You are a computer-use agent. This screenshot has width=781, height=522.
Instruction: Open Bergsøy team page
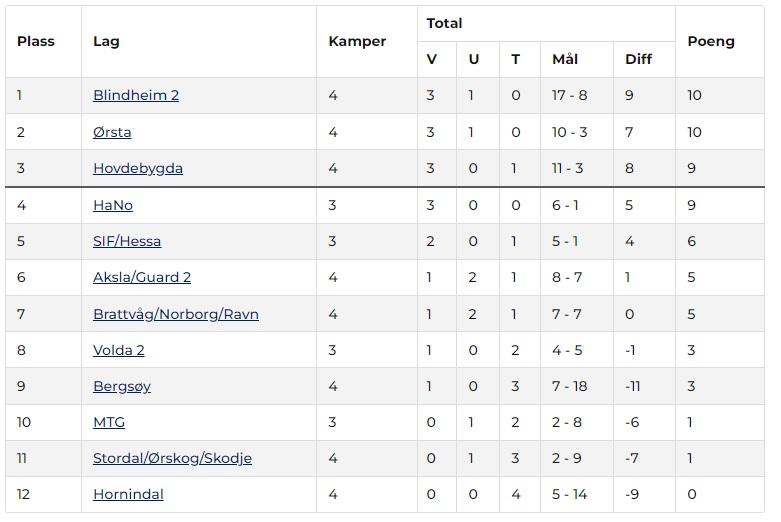click(x=121, y=386)
